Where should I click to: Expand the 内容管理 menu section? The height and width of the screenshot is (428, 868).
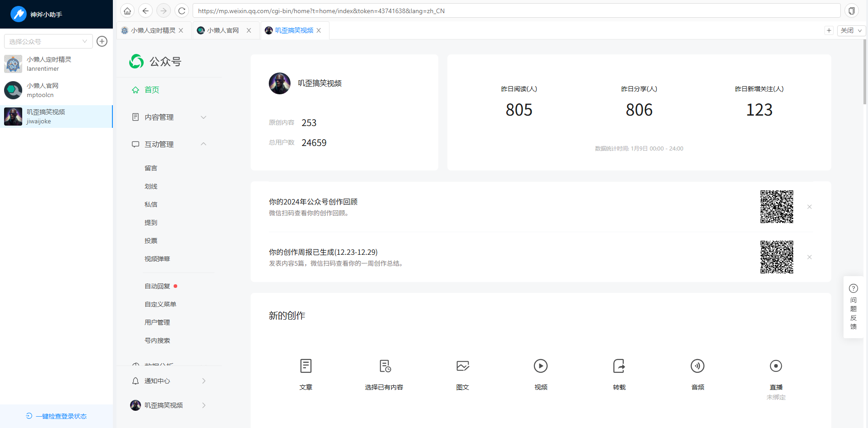click(168, 117)
